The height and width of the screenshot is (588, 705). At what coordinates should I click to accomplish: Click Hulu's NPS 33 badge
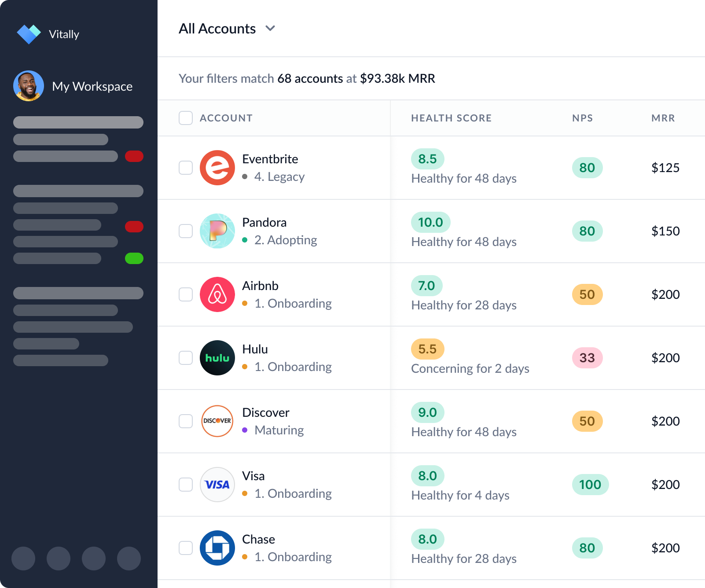[x=587, y=358]
